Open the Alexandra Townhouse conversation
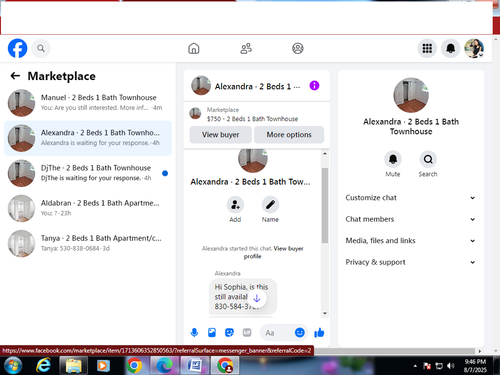 (88, 138)
